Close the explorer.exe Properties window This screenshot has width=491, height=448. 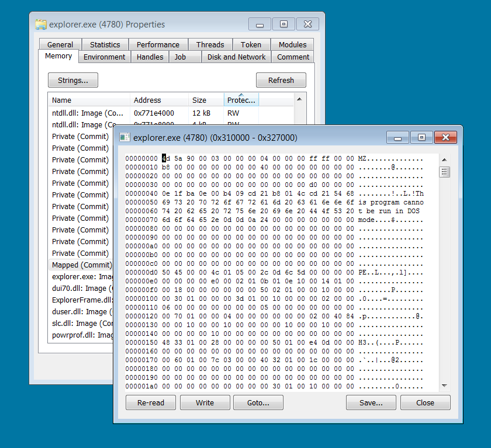[308, 25]
